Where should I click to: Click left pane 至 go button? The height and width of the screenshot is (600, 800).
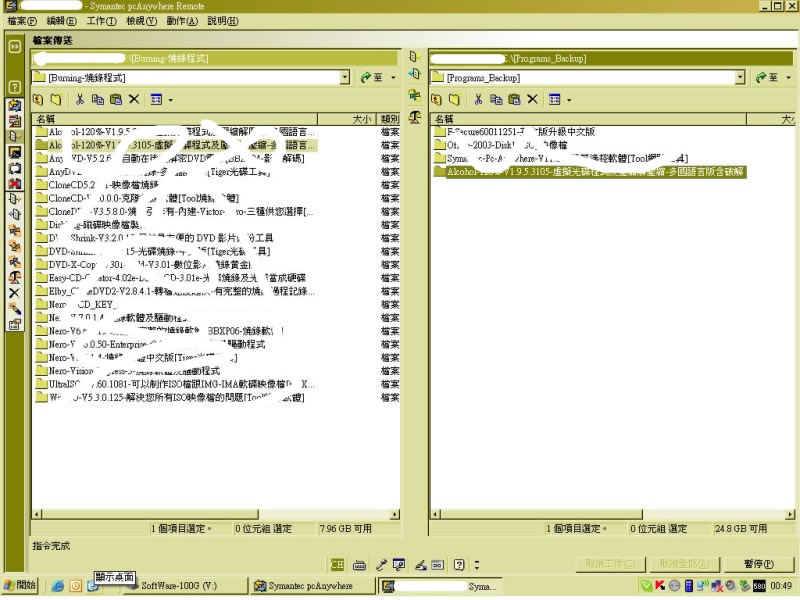(371, 78)
